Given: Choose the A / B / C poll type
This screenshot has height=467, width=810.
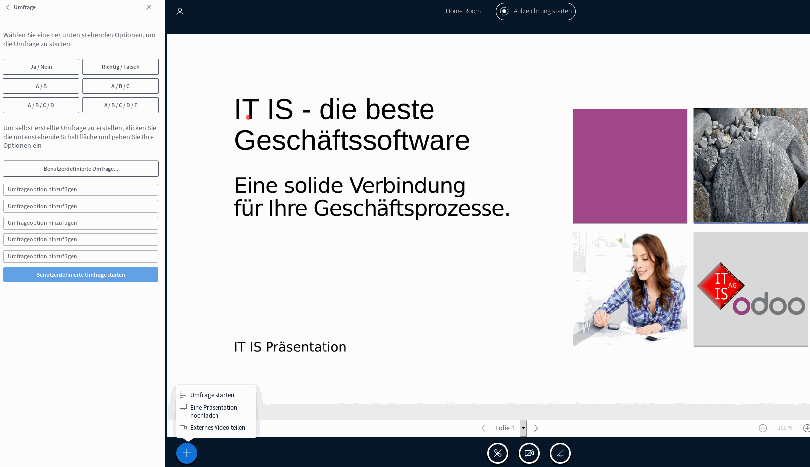Looking at the screenshot, I should click(120, 86).
